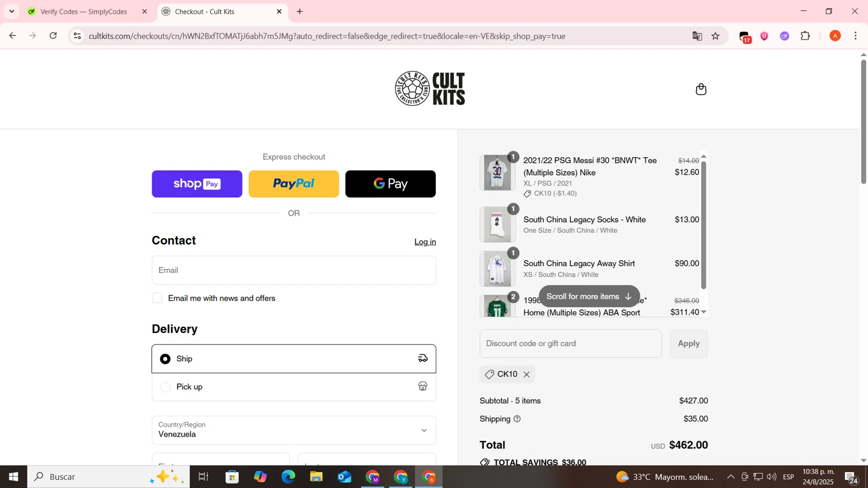The width and height of the screenshot is (868, 488).
Task: Click the Apply discount button
Action: (x=689, y=343)
